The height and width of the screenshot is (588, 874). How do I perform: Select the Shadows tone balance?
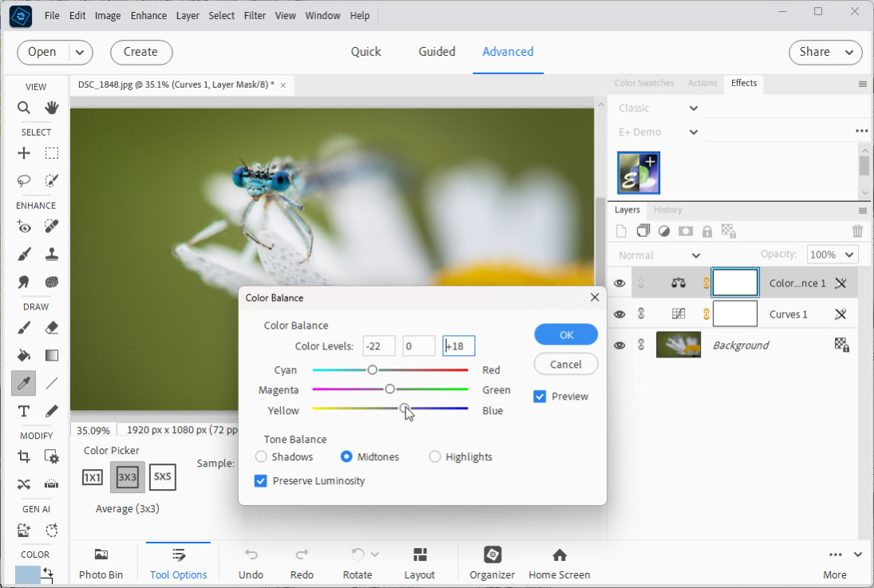[261, 456]
